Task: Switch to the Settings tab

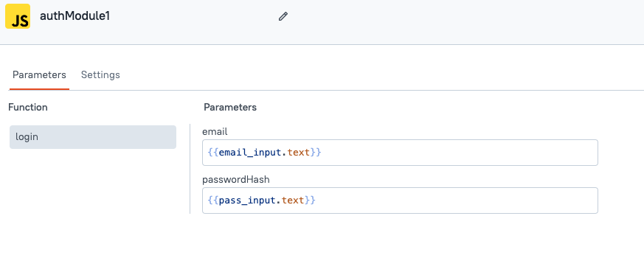Action: point(100,74)
